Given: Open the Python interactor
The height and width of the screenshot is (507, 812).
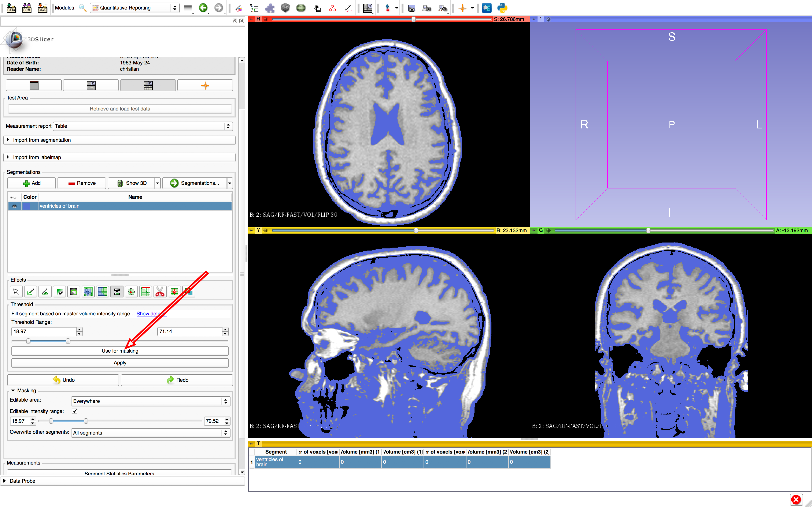Looking at the screenshot, I should click(x=502, y=8).
